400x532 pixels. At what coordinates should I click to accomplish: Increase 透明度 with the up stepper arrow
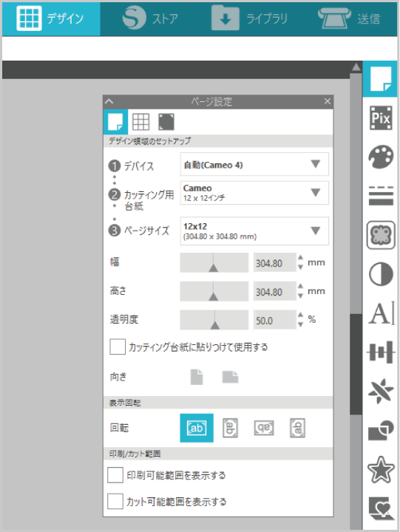tap(300, 316)
